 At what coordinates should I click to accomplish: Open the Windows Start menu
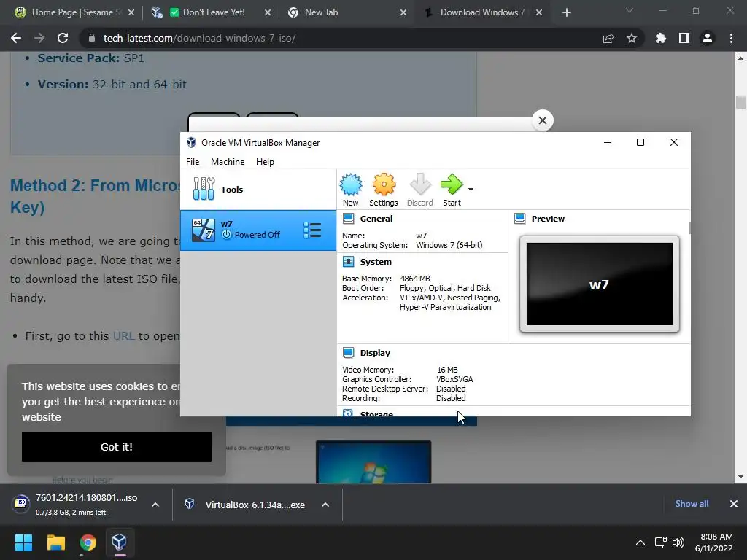[23, 542]
